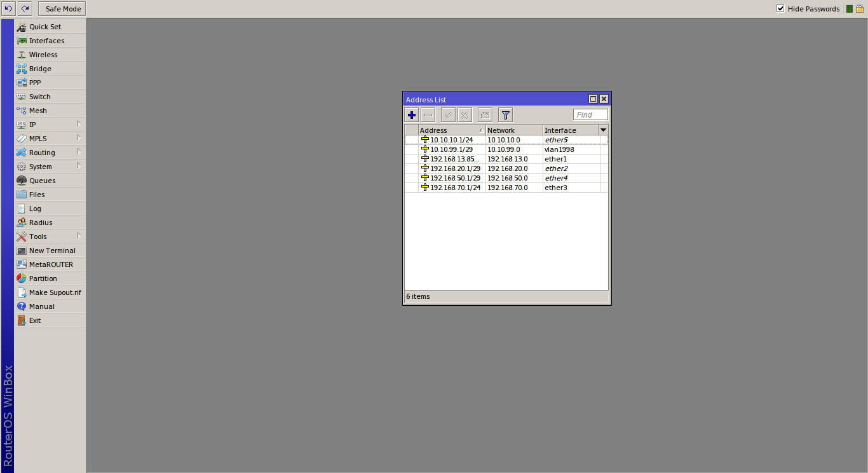The height and width of the screenshot is (473, 868).
Task: Expand the MPLS submenu arrow
Action: (79, 137)
